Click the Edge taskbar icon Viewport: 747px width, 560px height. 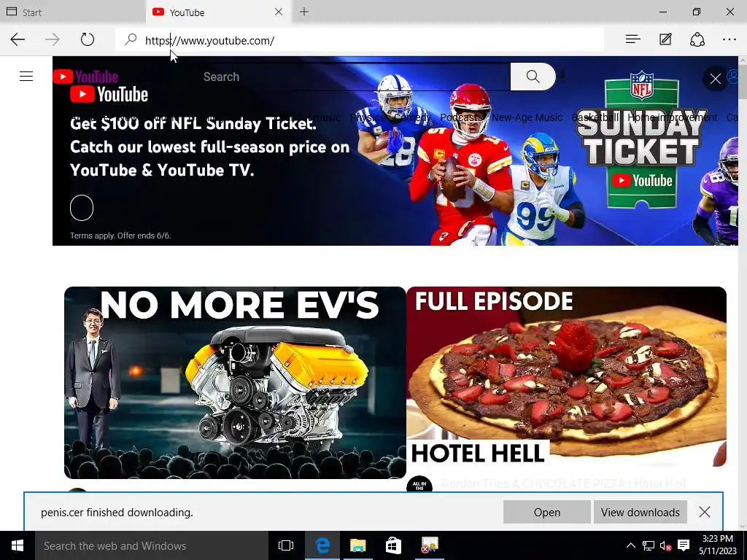click(322, 545)
